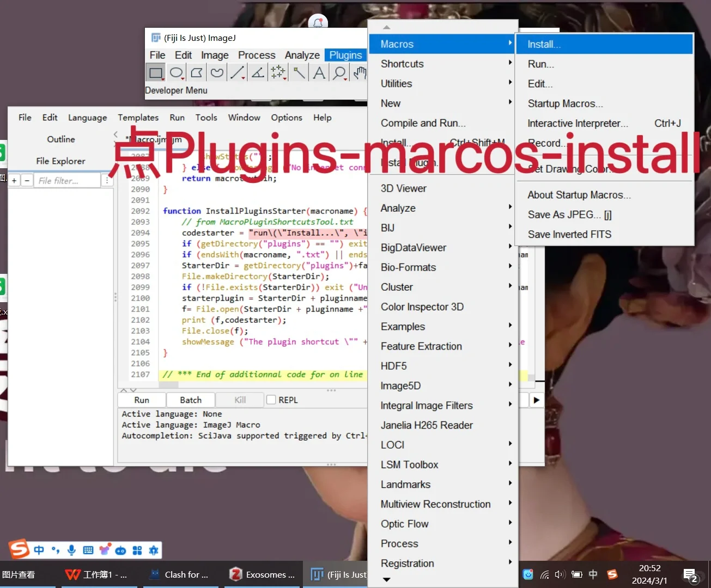Viewport: 711px width, 588px height.
Task: Expand the Shortcuts submenu
Action: point(442,64)
